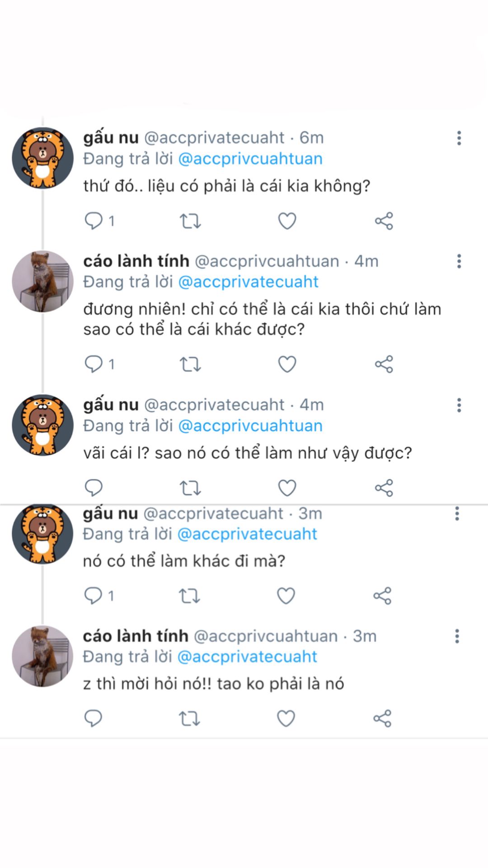
Task: Reply to the "thứ đó.. liệu có phải" tweet
Action: 94,221
